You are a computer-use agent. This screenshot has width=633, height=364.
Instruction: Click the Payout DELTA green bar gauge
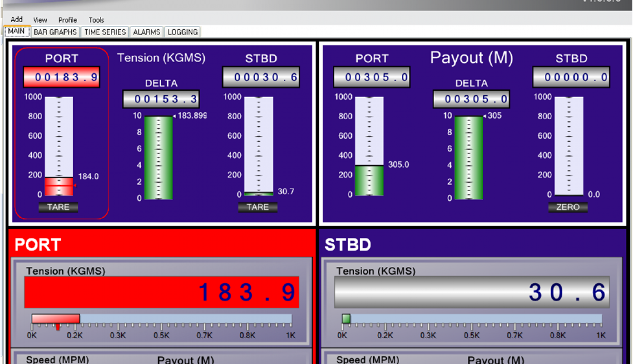(x=469, y=158)
